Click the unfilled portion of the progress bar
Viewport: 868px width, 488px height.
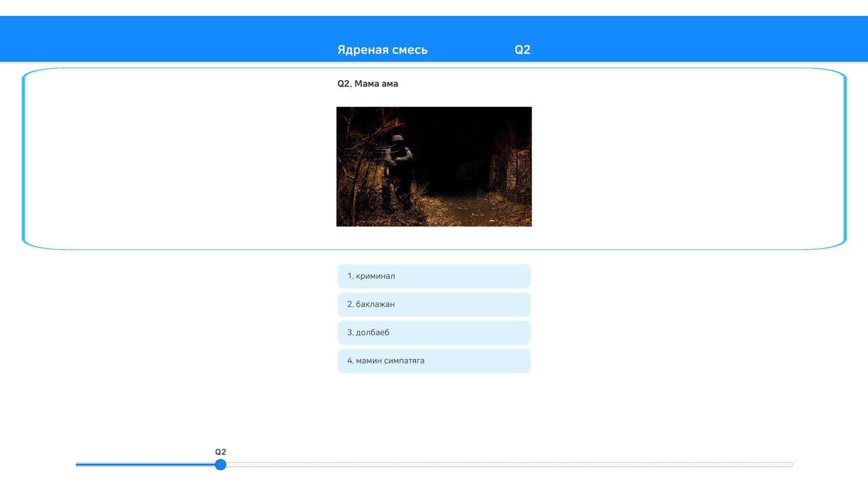(497, 464)
